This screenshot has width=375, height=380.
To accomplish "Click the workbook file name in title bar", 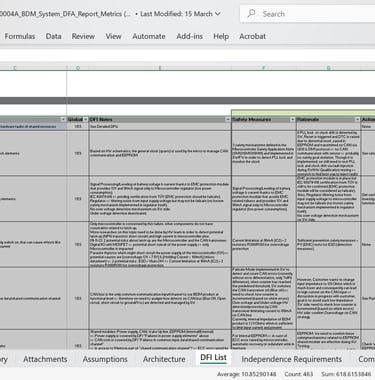I will 65,14.
